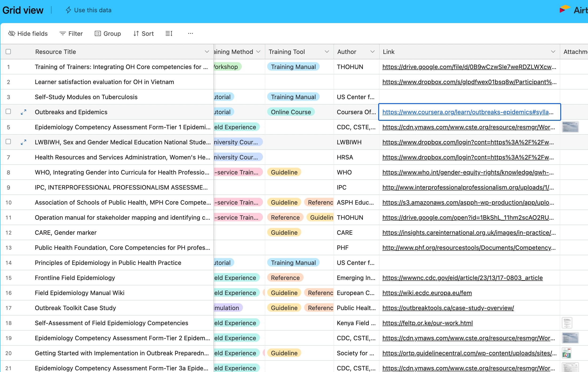Open the who.int gender-equity-rights link
Screen dimensions: 588x372
coord(468,172)
